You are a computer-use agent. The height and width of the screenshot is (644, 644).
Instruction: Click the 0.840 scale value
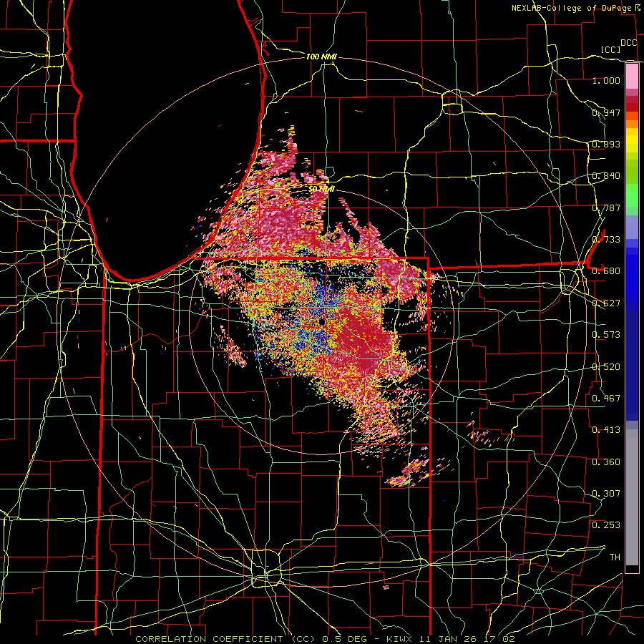(x=606, y=176)
